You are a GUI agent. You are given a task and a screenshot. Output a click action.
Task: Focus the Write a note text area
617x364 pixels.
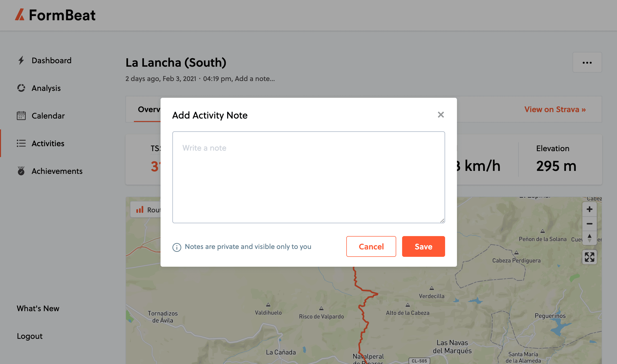[308, 177]
